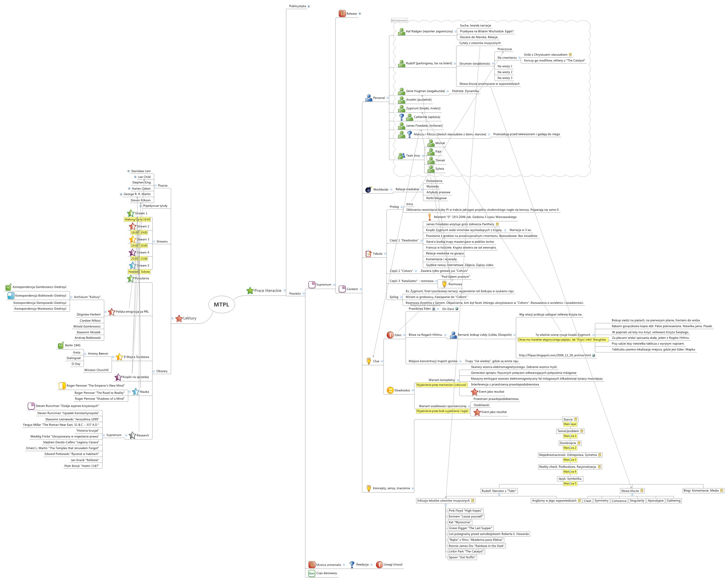Click the lightbulb icon beside Clue

[369, 361]
